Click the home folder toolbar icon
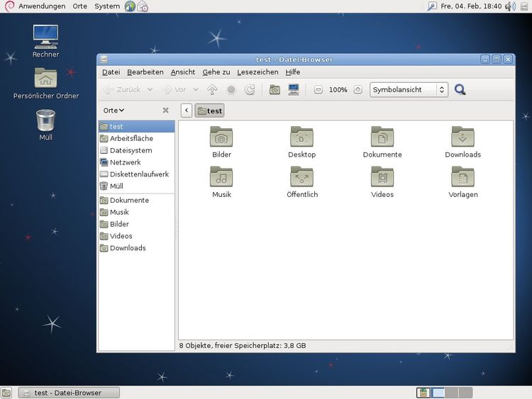This screenshot has width=532, height=399. 275,90
